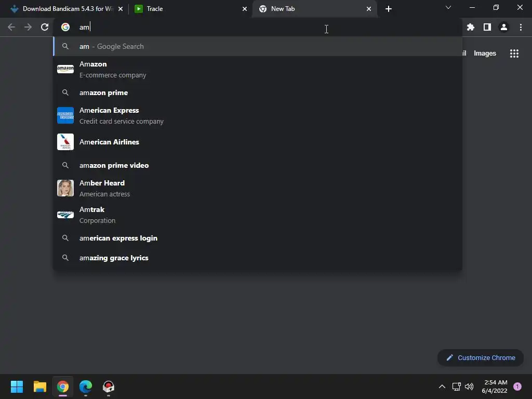Click search icon beside 'amazon prime'
The width and height of the screenshot is (532, 399).
click(65, 92)
